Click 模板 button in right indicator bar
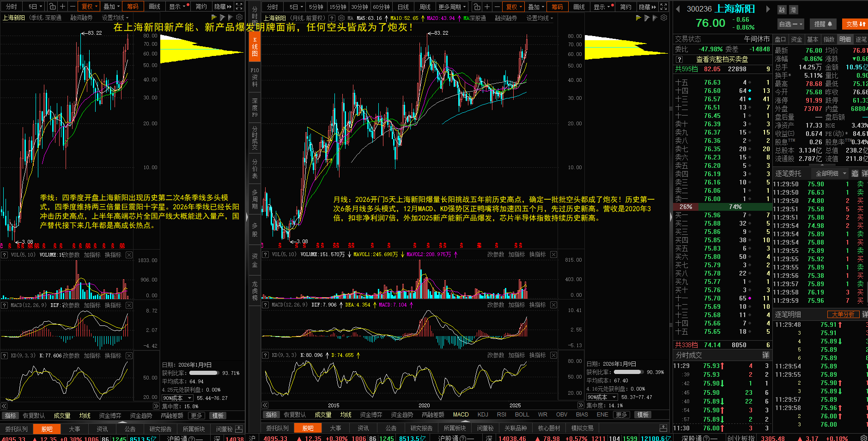 click(643, 415)
